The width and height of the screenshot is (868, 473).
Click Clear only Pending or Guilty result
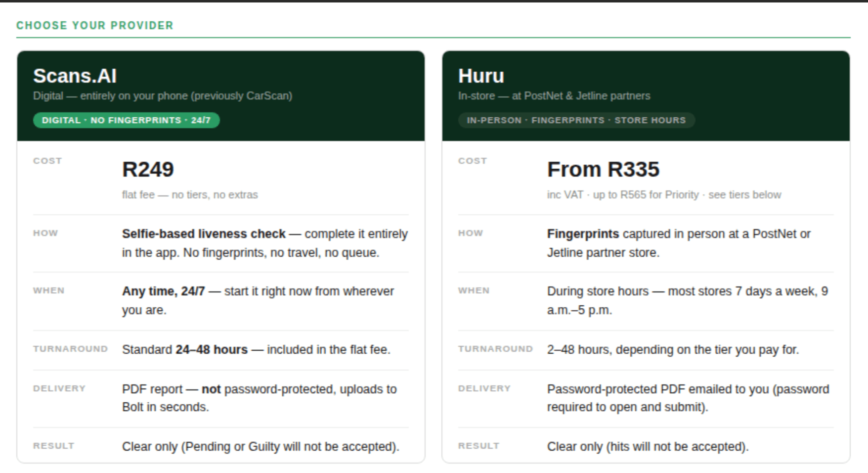pos(260,446)
